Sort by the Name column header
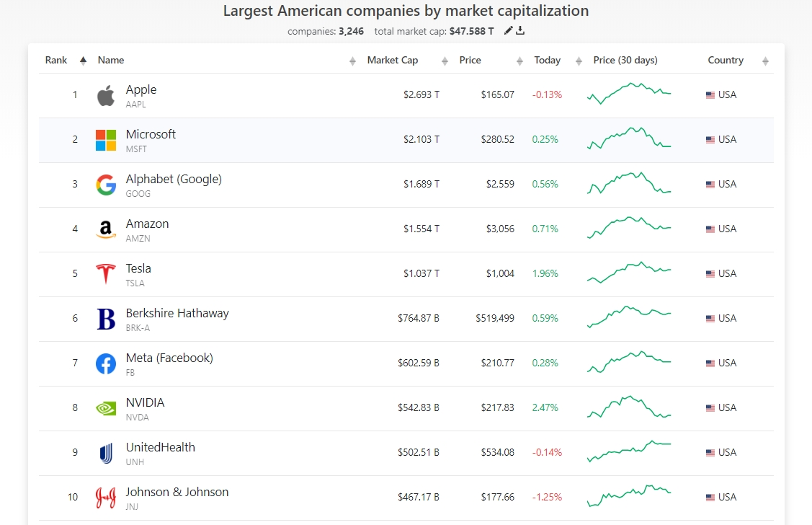Viewport: 812px width, 525px height. coord(111,61)
